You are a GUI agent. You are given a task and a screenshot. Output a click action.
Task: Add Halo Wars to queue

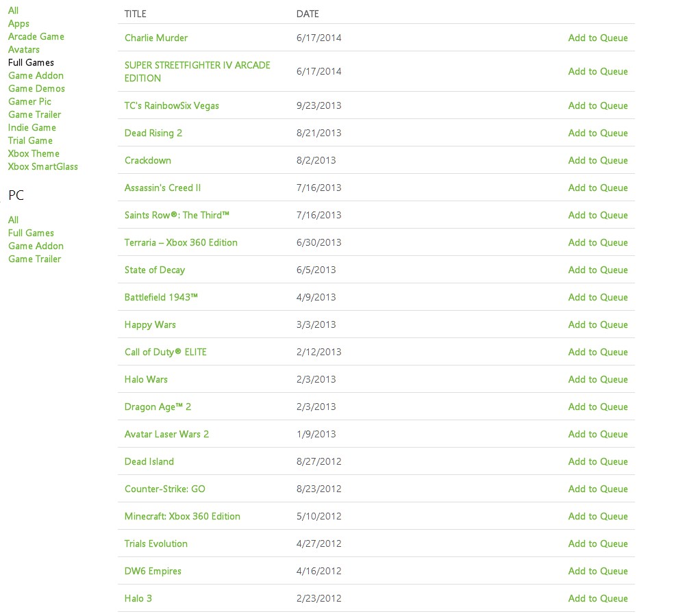(598, 379)
